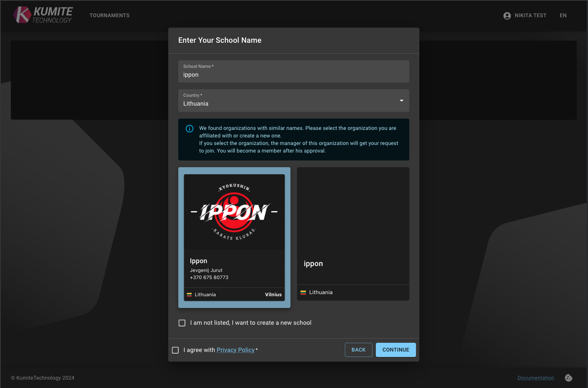Click into the School Name input field
588x388 pixels.
click(x=293, y=75)
